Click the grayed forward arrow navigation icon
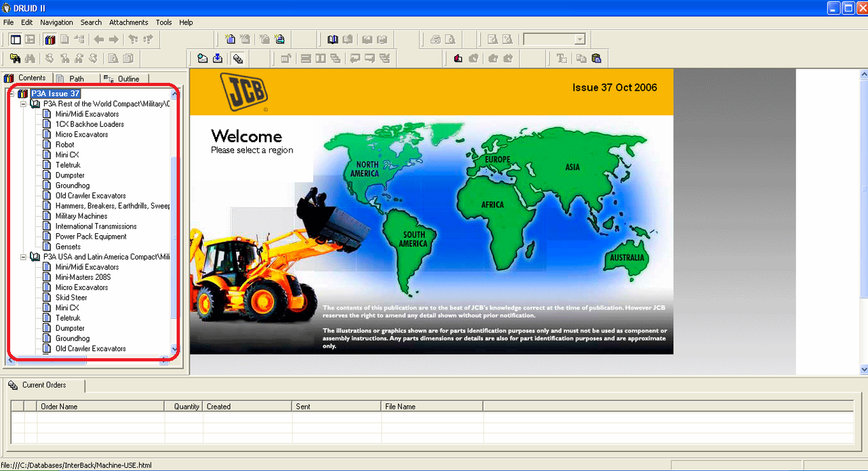This screenshot has width=868, height=471. [113, 39]
